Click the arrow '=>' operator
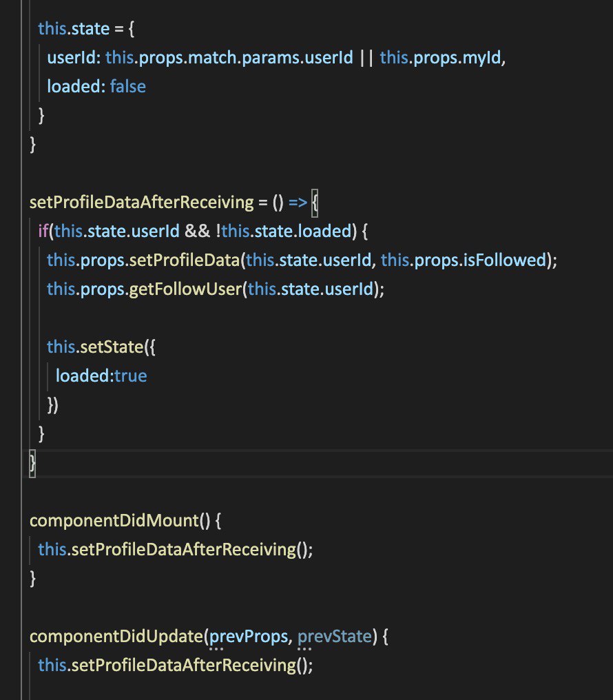 [x=297, y=202]
